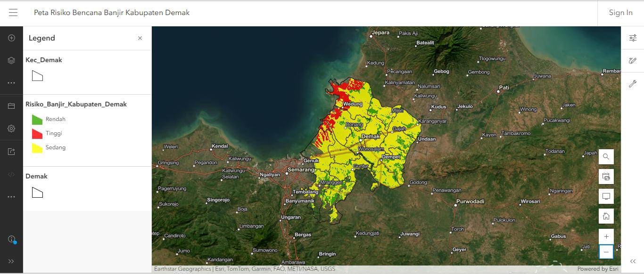
Task: Open the Layers panel
Action: pos(11,60)
